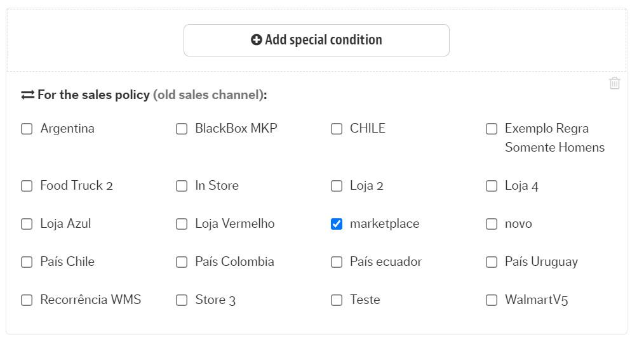Enable the País ecuador checkbox
Viewport: 644px width, 342px height.
pos(337,262)
